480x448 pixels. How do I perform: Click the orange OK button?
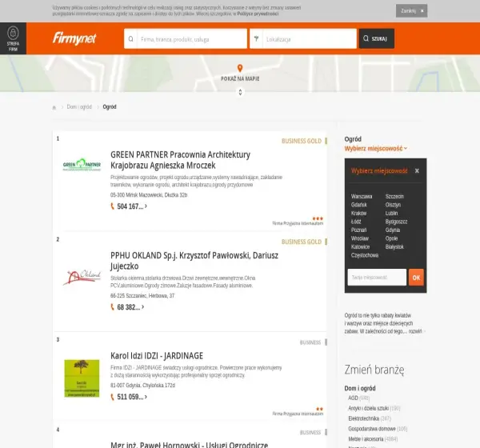[x=416, y=278]
